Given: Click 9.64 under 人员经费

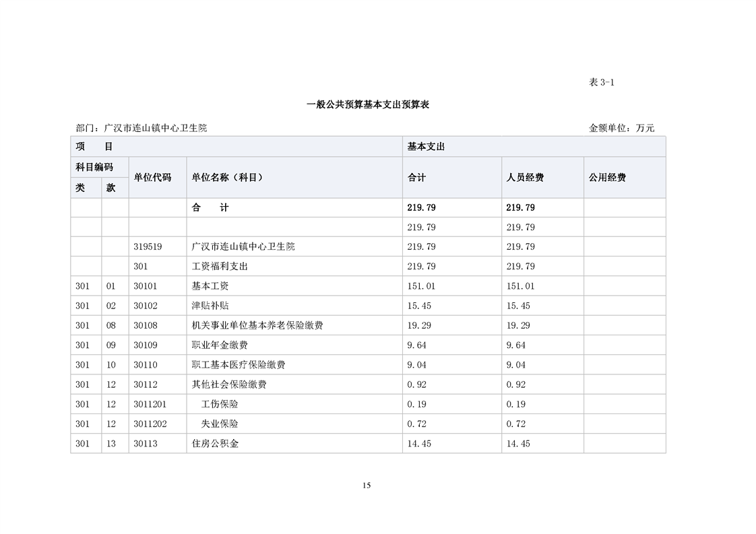Looking at the screenshot, I should click(516, 345).
